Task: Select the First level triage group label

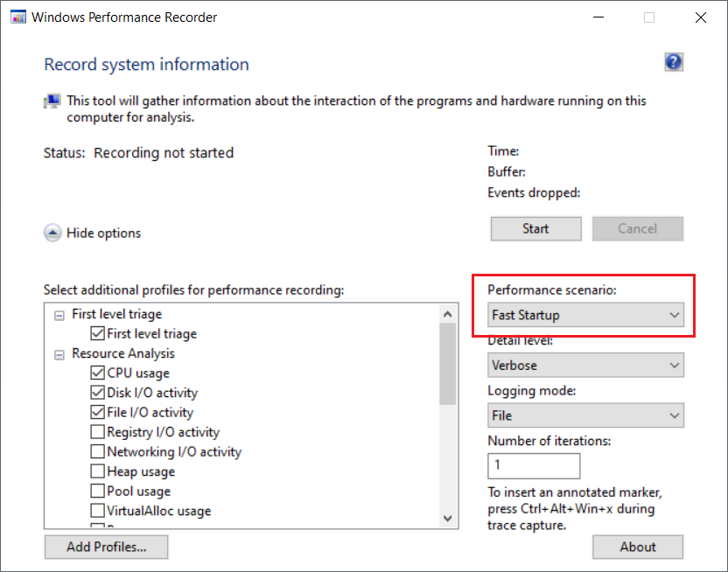Action: (116, 314)
